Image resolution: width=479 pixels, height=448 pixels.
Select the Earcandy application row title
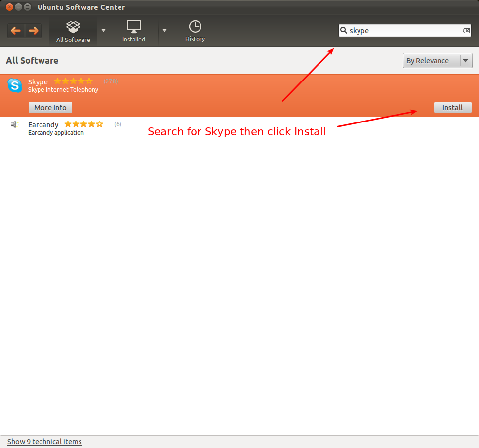click(43, 124)
